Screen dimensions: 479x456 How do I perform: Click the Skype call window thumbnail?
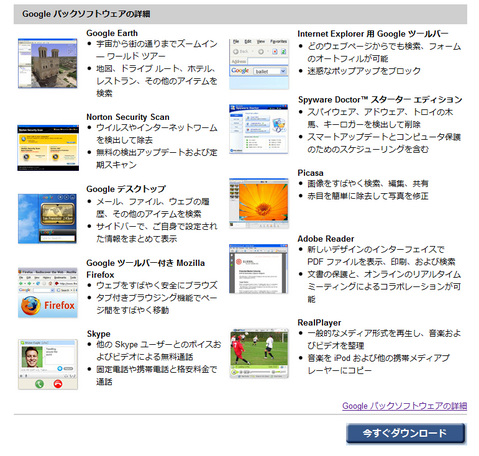click(48, 364)
